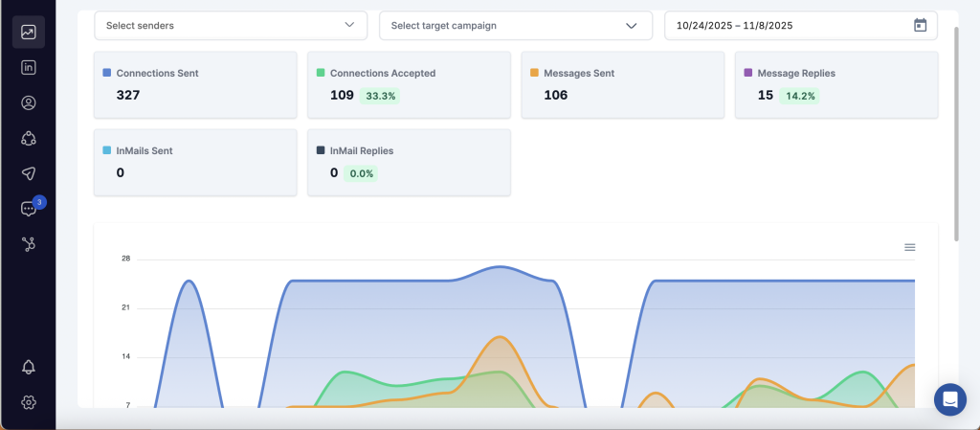Open the inbox chat icon with badge

pos(29,209)
